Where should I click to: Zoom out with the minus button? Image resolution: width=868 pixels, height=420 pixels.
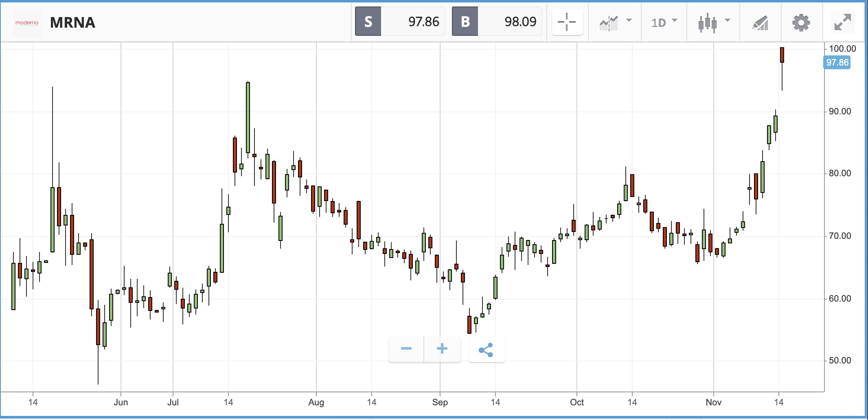[406, 349]
